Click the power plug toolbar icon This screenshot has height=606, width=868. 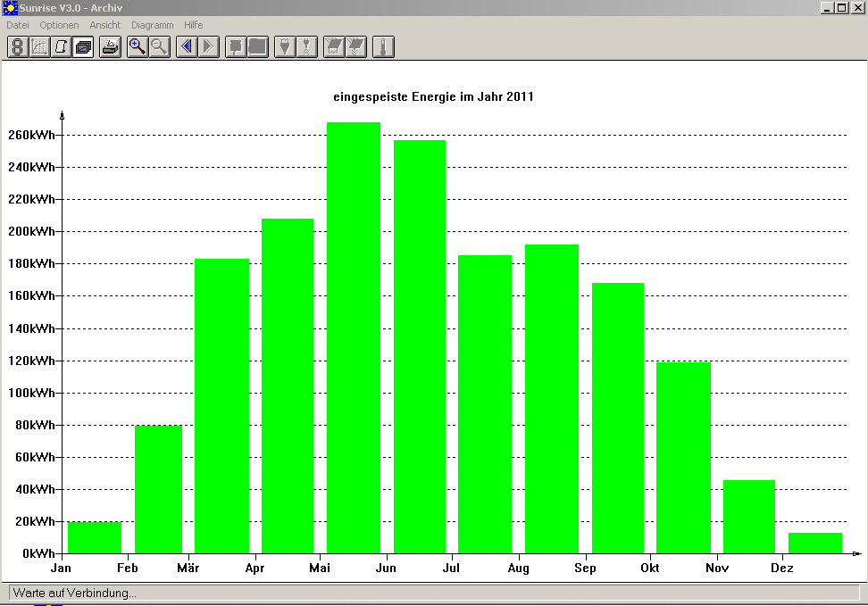point(285,47)
